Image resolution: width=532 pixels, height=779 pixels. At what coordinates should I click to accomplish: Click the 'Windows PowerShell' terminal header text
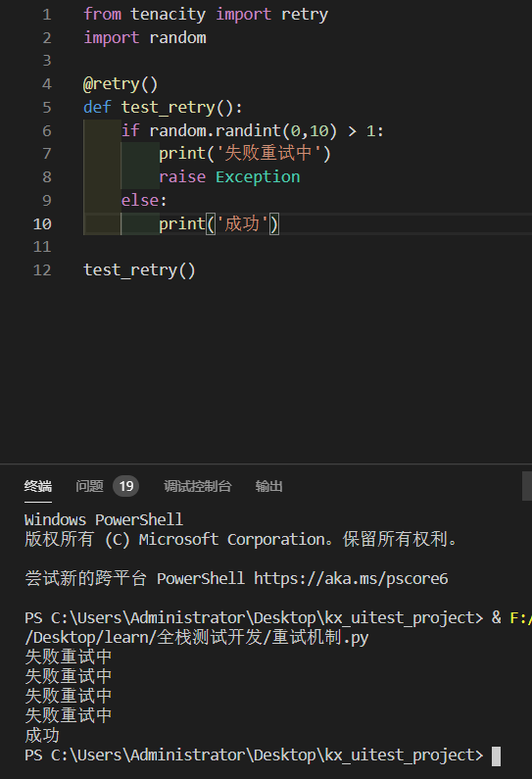[x=104, y=519]
